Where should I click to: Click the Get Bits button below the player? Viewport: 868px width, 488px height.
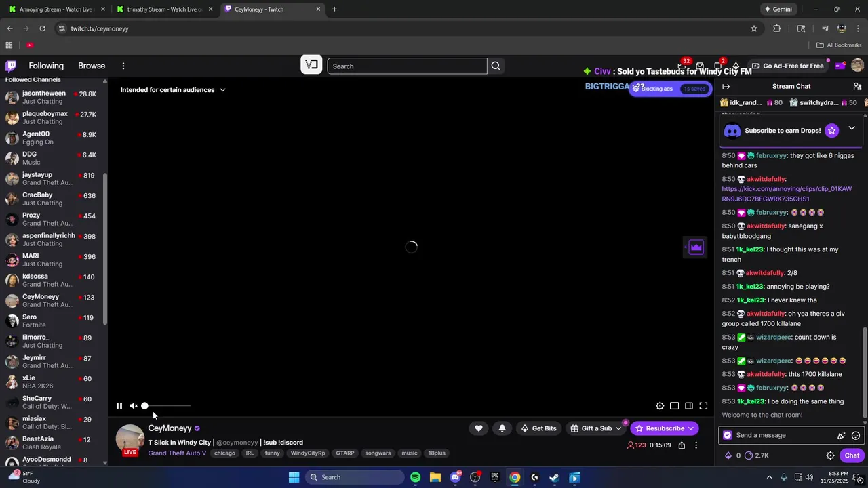point(538,428)
